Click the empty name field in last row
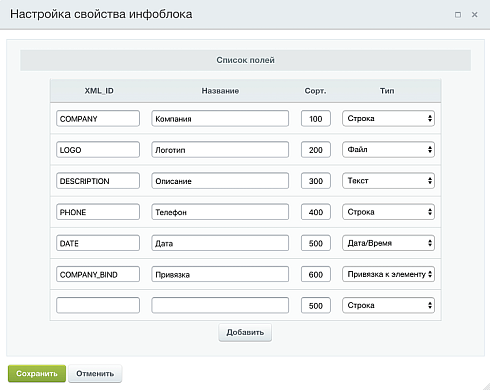 [220, 305]
